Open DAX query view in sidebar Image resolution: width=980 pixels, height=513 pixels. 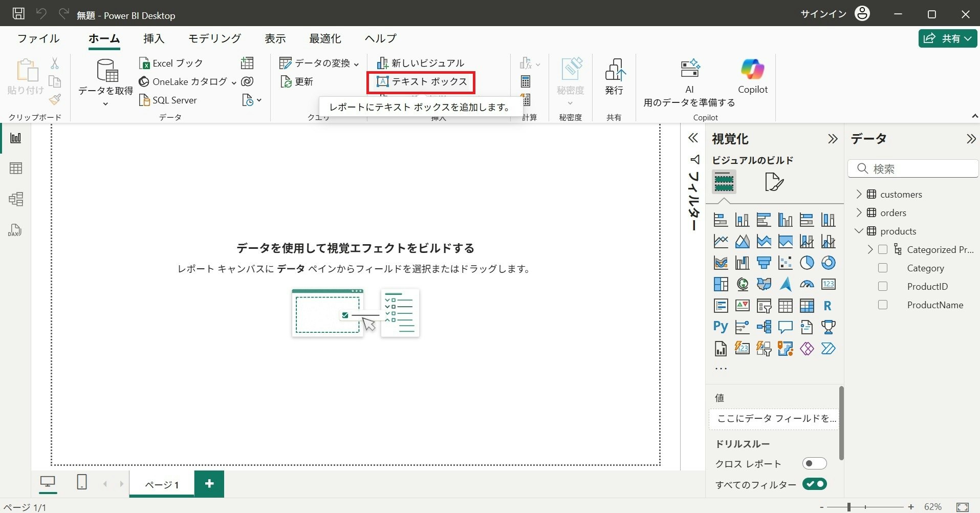[15, 230]
